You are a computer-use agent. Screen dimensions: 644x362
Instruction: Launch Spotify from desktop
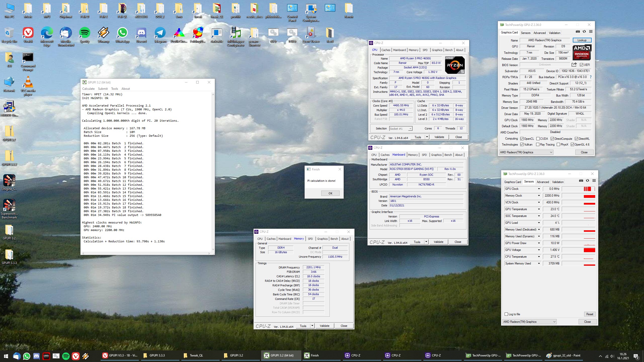[85, 35]
